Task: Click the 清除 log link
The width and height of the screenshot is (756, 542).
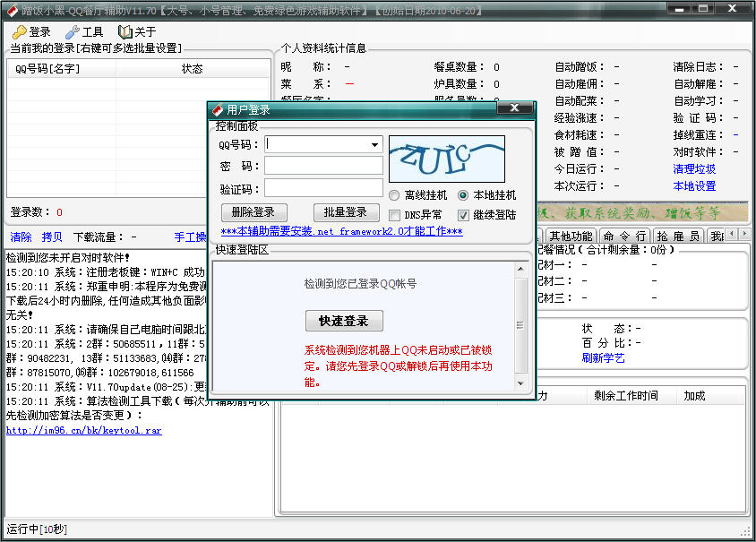Action: click(21, 237)
